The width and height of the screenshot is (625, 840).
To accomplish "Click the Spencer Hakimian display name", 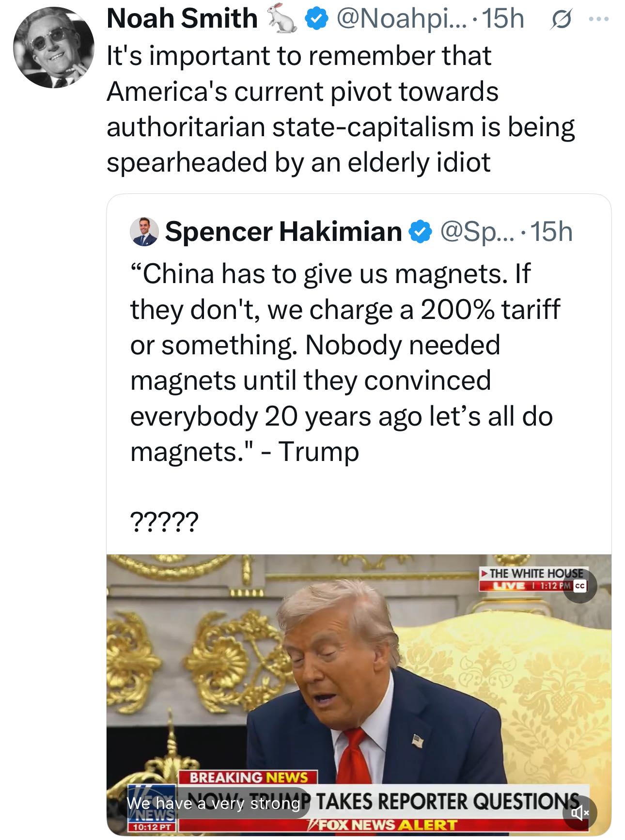I will tap(283, 232).
